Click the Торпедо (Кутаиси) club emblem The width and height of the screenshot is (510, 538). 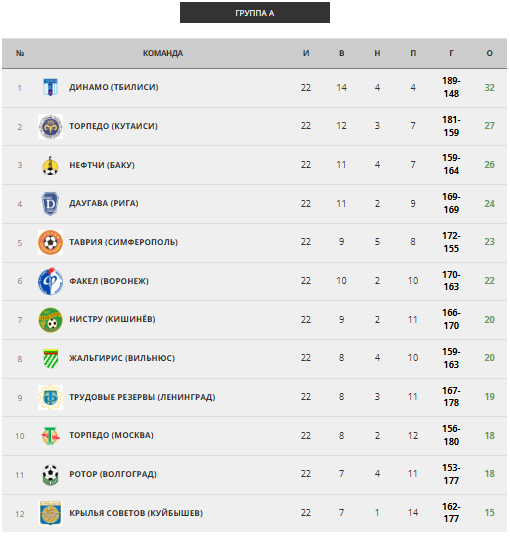tap(50, 126)
